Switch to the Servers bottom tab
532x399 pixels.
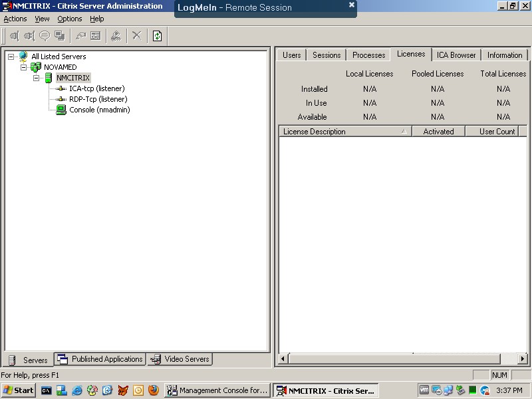(x=29, y=360)
